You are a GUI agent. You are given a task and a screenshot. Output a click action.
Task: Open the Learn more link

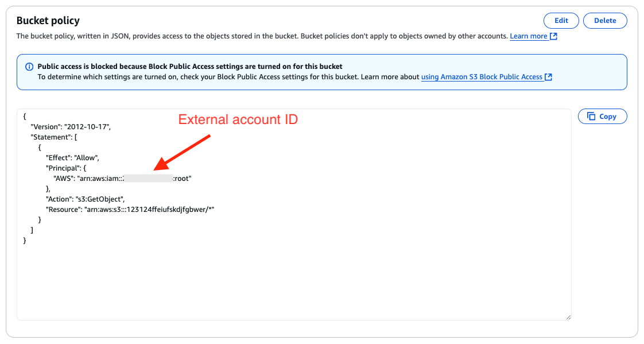[528, 36]
